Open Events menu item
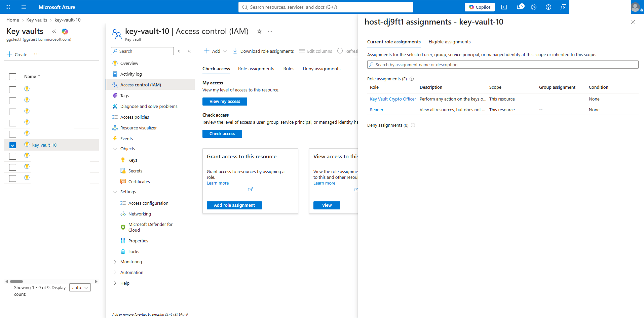Viewport: 644px width, 318px height. click(x=126, y=138)
